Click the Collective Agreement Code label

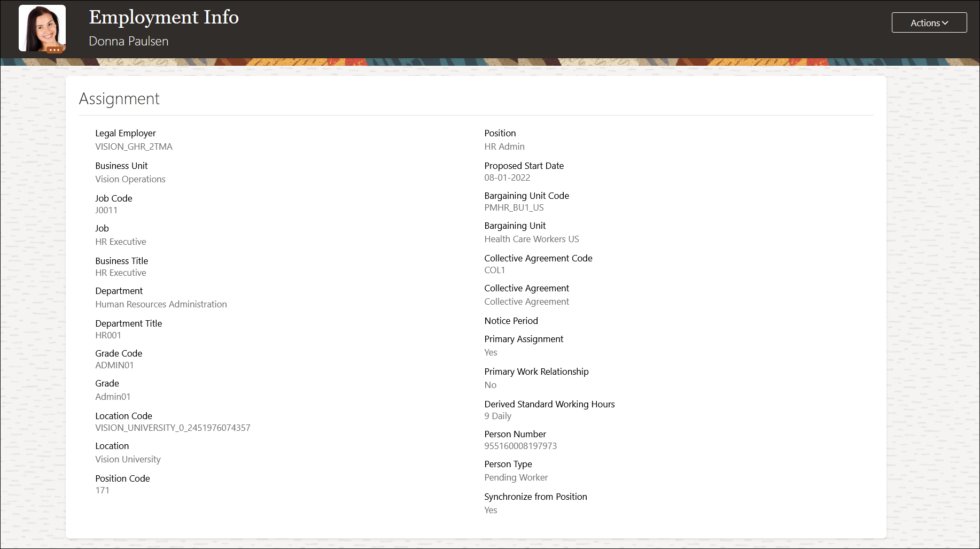[538, 258]
